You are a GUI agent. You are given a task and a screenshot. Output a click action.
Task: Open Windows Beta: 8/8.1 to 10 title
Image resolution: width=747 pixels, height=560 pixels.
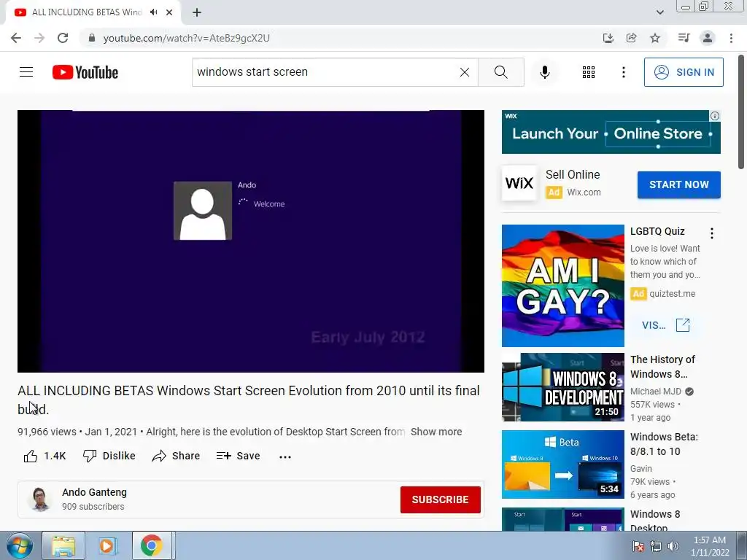pos(664,444)
